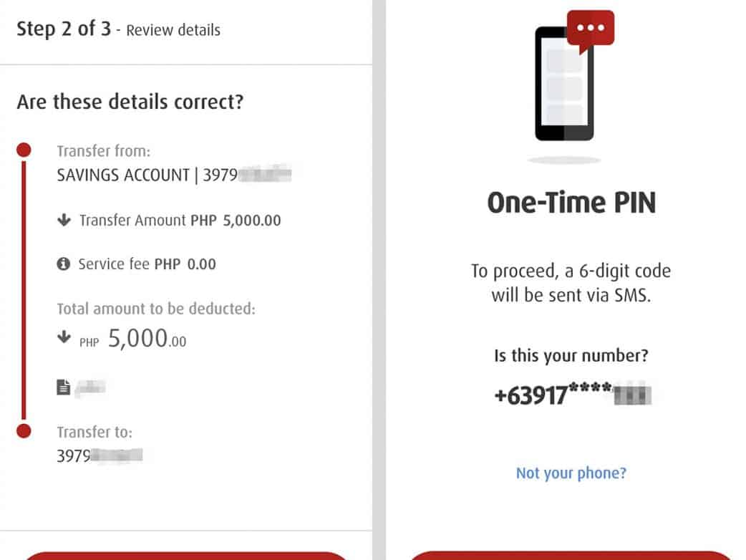Click the masked +63917 phone number
The image size is (746, 560).
(574, 394)
